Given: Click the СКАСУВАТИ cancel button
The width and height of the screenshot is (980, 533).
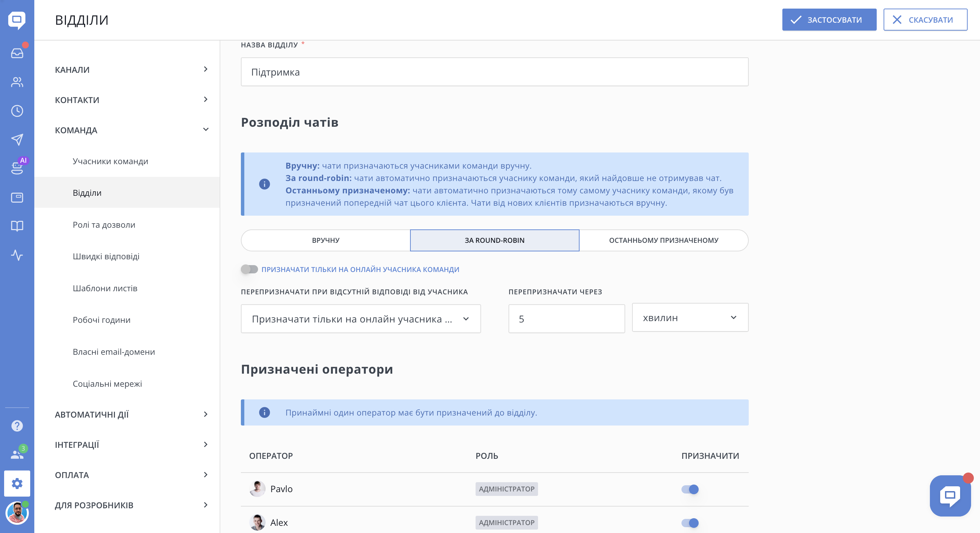Looking at the screenshot, I should tap(925, 20).
